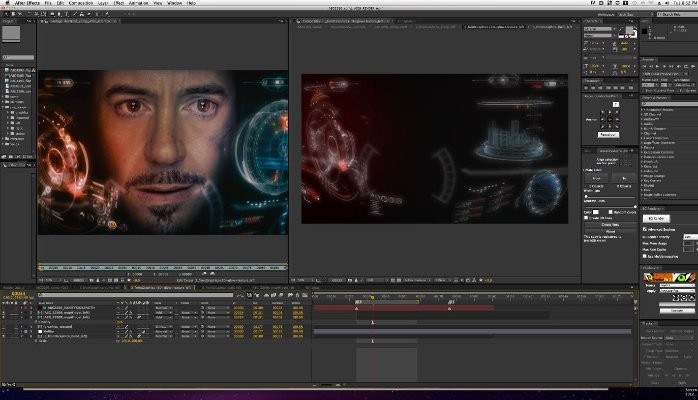Open the Composition menu
This screenshot has width=698, height=400.
pyautogui.click(x=79, y=4)
